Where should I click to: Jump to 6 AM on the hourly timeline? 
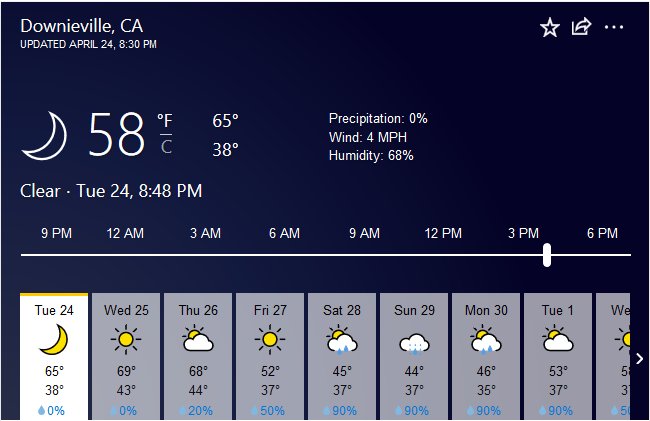(x=284, y=233)
